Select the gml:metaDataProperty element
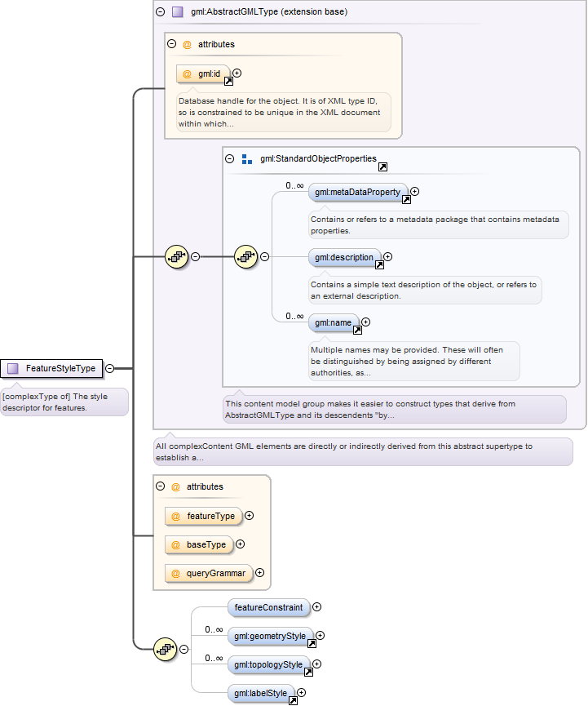 click(358, 193)
